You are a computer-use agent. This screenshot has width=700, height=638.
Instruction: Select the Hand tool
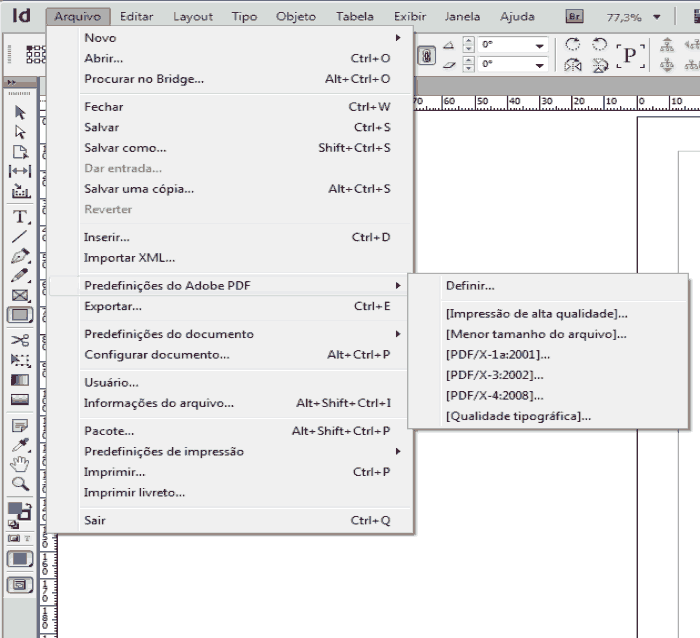20,464
